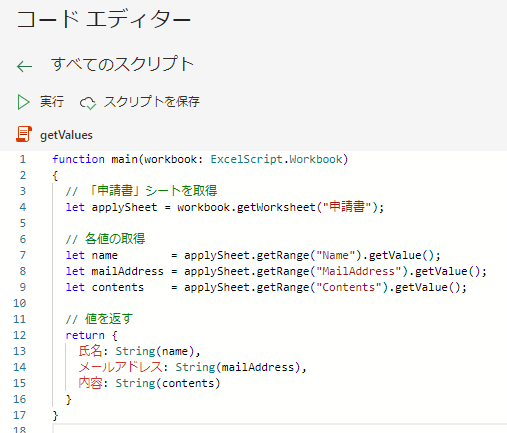Click String(contents) expression
The image size is (507, 433).
click(168, 383)
